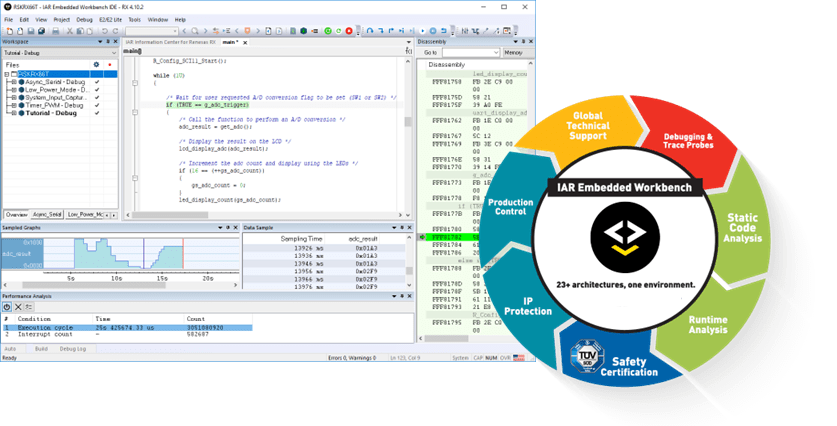
Task: Select the Build messages tab
Action: tap(41, 349)
